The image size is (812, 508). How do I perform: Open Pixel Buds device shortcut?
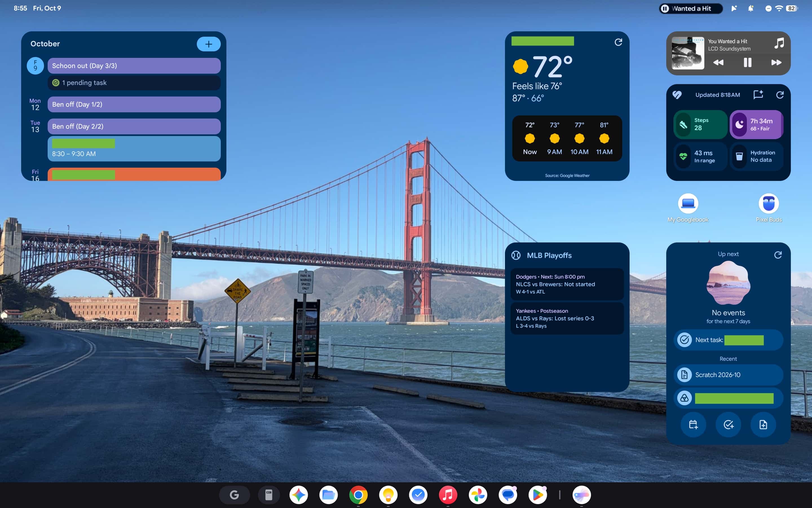[768, 208]
